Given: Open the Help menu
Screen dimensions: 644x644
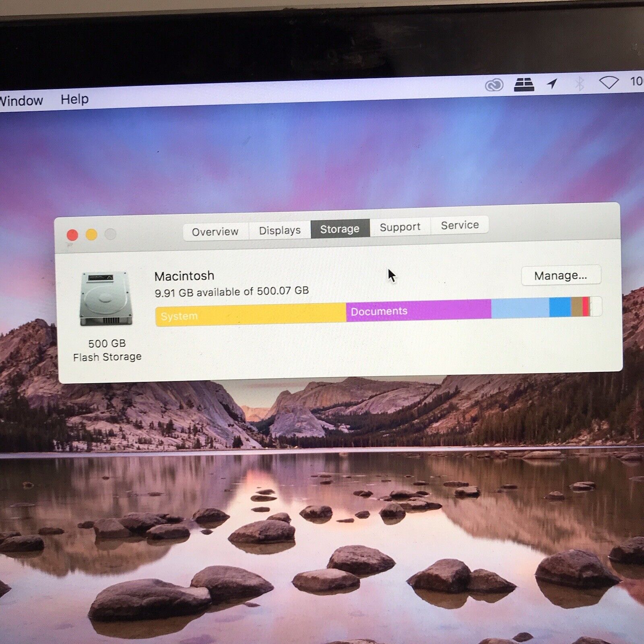Looking at the screenshot, I should coord(74,99).
